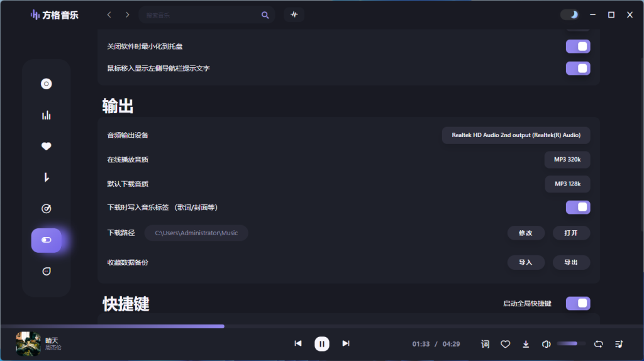
Task: Click the 默认下载音质 label
Action: coord(128,184)
